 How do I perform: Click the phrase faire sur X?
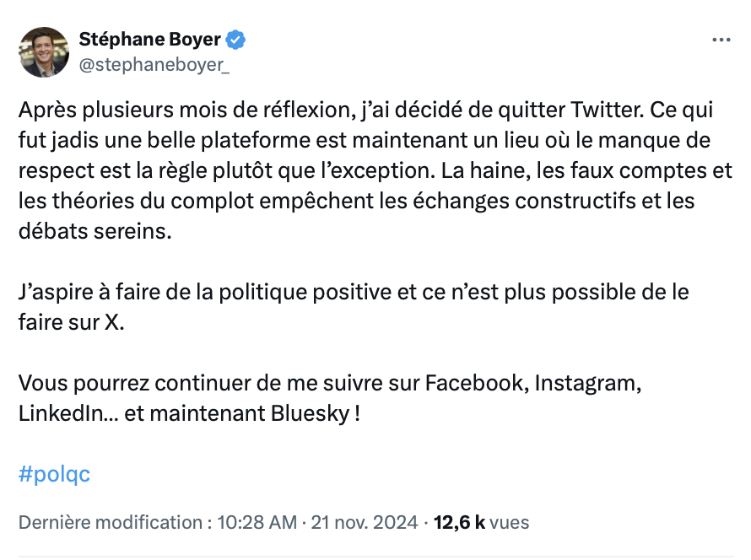click(x=72, y=322)
